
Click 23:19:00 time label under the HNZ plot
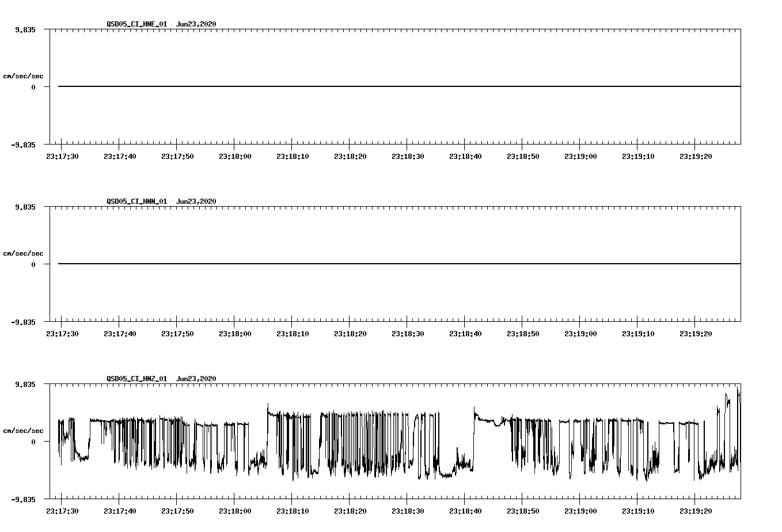click(x=580, y=511)
